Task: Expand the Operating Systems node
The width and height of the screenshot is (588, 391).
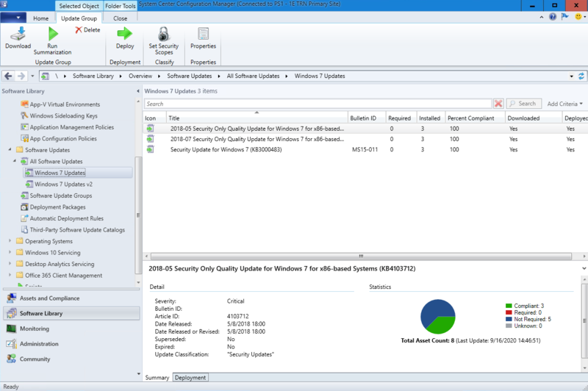Action: click(x=10, y=241)
